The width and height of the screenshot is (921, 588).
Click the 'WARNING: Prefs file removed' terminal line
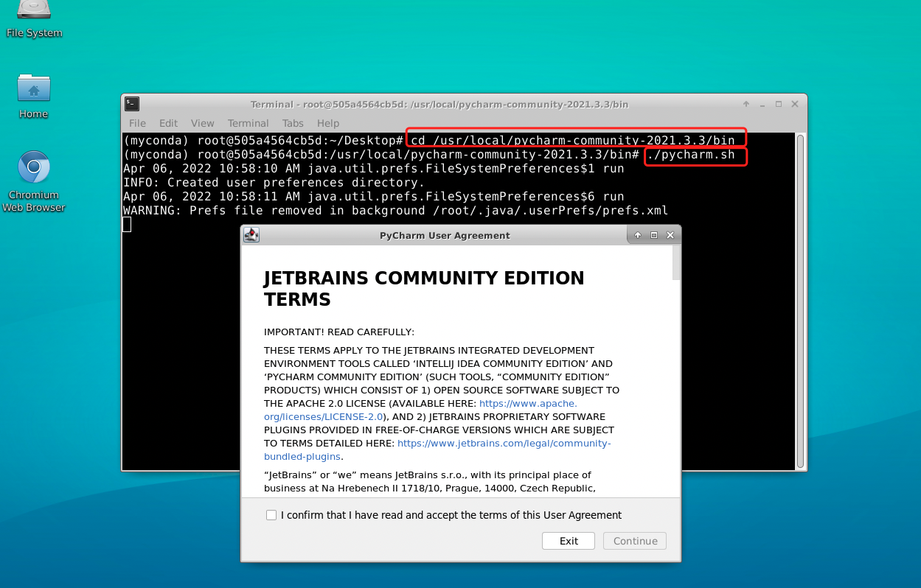coord(396,211)
